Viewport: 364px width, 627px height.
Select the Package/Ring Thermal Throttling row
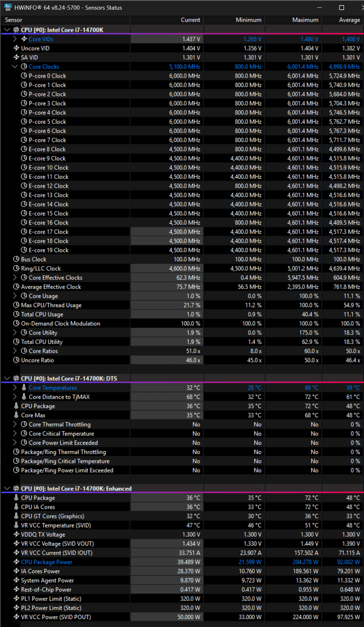click(182, 452)
